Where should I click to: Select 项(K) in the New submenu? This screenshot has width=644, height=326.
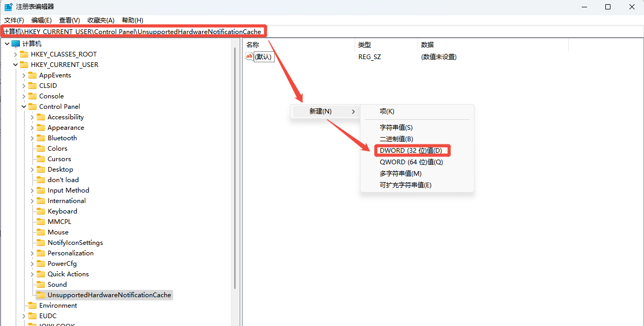[387, 111]
